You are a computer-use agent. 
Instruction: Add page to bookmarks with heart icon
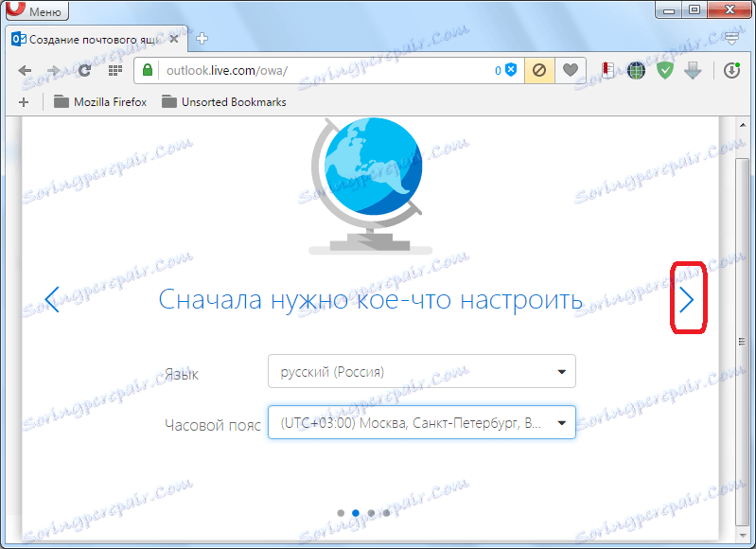point(570,71)
